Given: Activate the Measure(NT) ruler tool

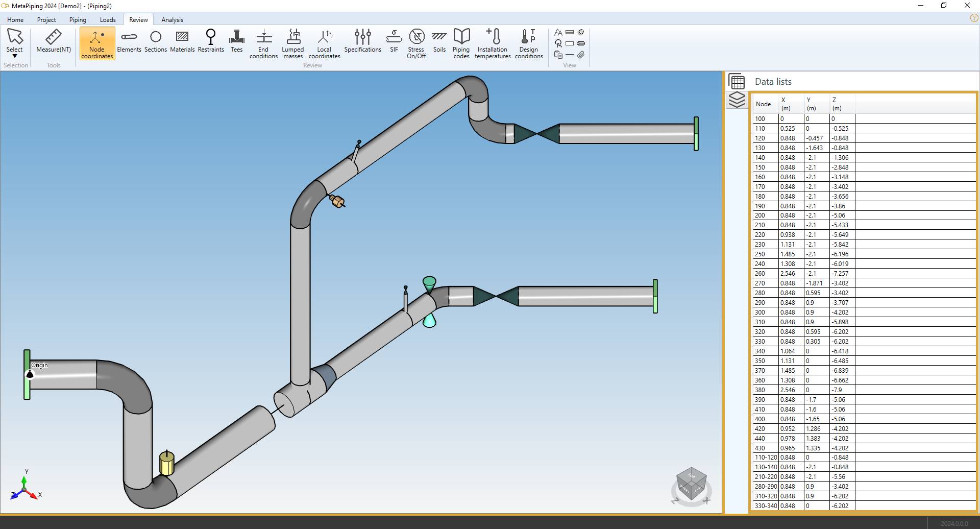Looking at the screenshot, I should click(54, 41).
